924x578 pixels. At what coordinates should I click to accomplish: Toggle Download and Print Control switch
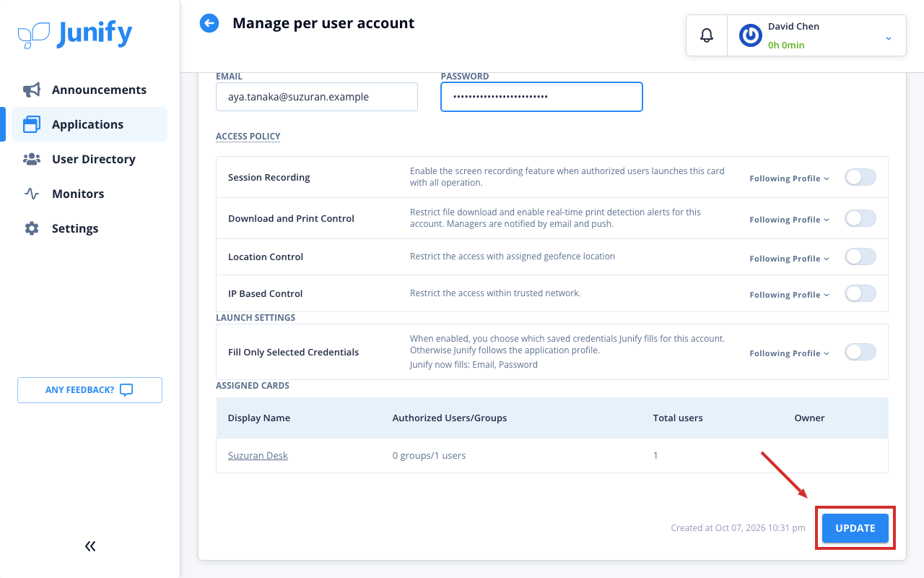pos(860,218)
